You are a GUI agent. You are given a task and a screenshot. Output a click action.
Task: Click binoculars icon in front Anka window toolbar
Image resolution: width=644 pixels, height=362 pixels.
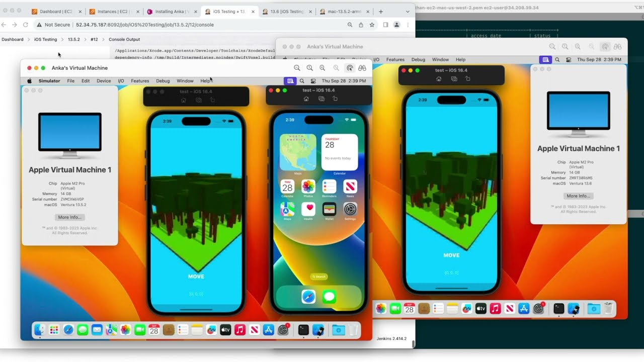tap(362, 68)
